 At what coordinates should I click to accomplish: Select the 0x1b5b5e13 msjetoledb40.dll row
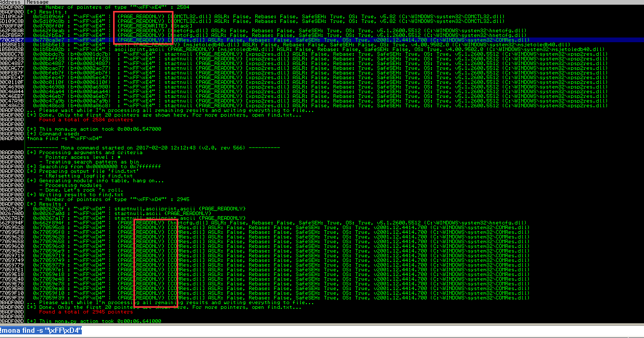coord(261,44)
